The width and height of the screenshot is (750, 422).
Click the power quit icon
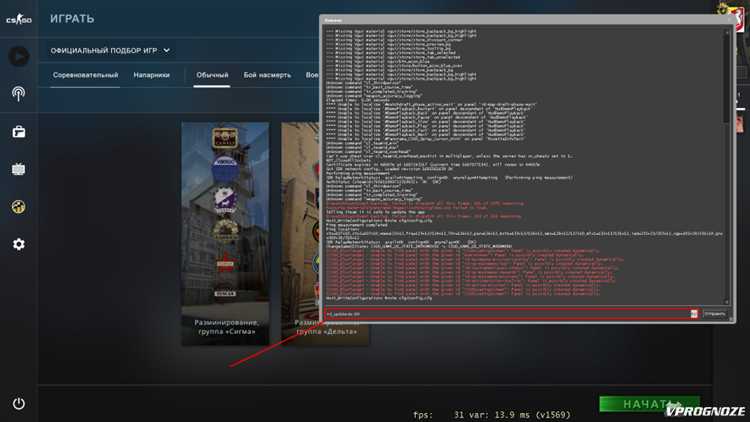(19, 403)
